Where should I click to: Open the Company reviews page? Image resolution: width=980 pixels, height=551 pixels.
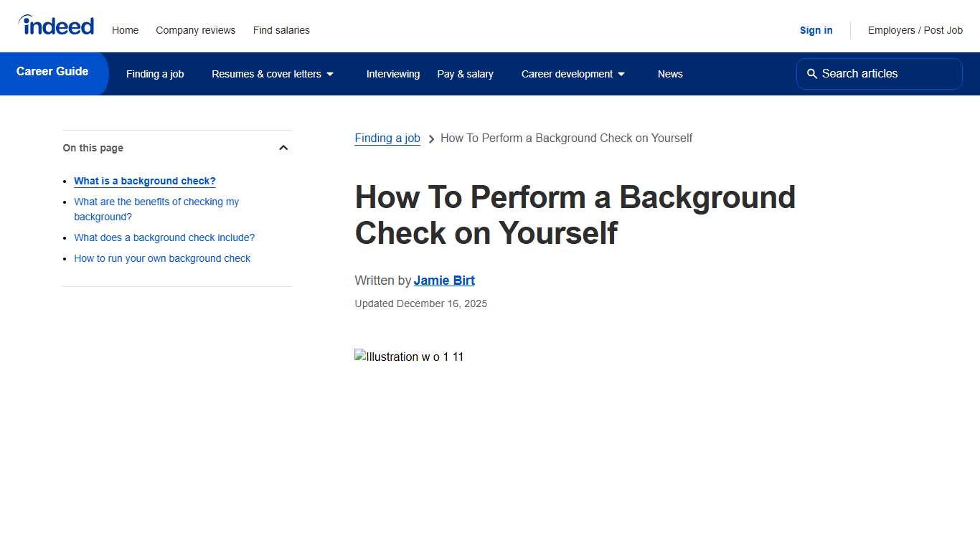click(195, 30)
